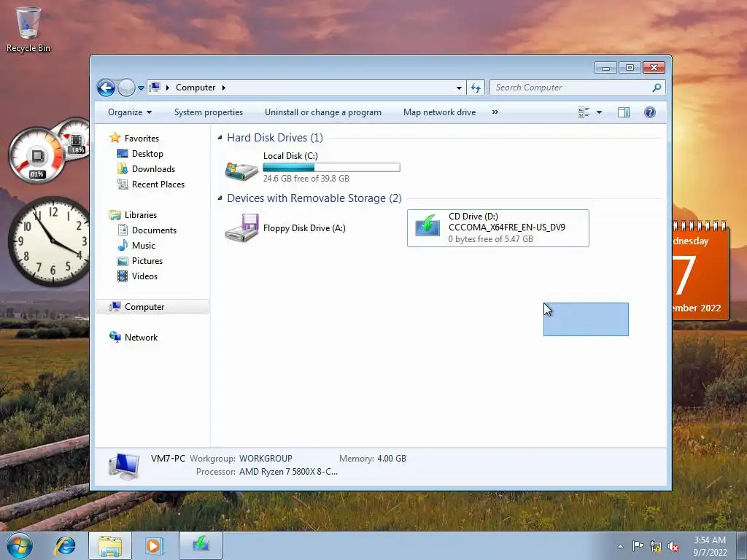Open the Windows Start menu
The height and width of the screenshot is (560, 747).
click(19, 545)
